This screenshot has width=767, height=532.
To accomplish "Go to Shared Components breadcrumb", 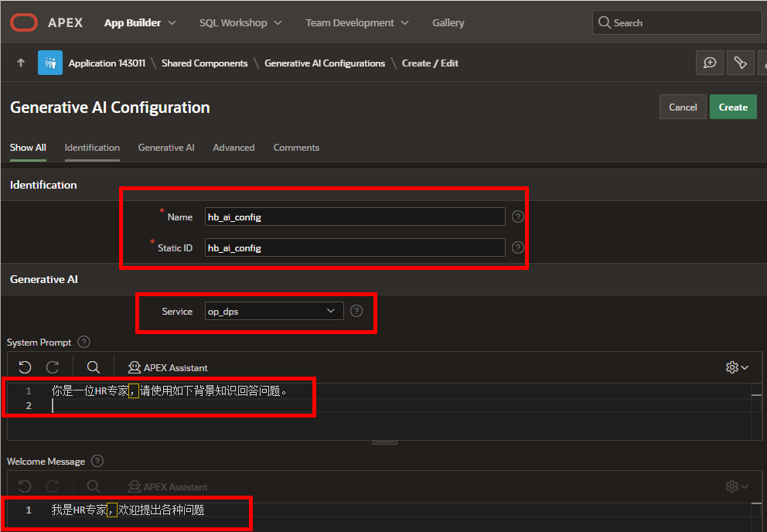I will coord(204,63).
